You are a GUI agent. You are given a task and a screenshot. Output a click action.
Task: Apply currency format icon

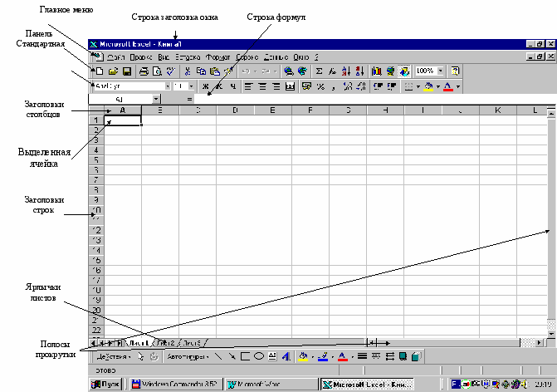point(306,86)
